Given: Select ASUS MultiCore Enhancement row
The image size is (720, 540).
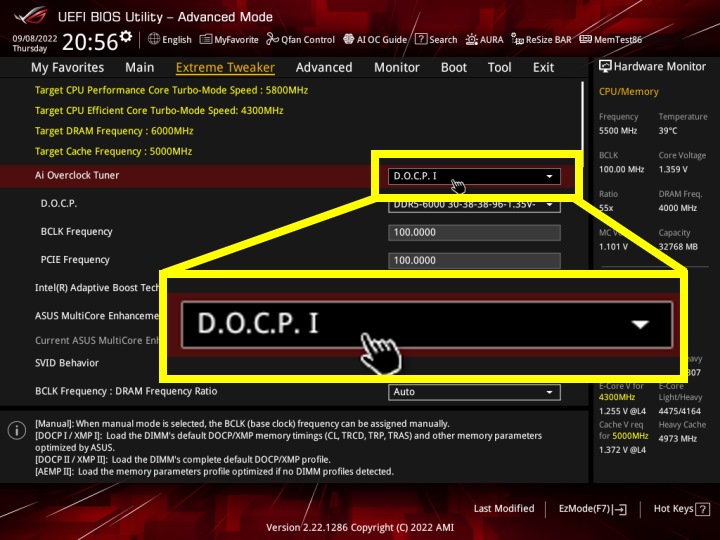Looking at the screenshot, I should click(96, 316).
